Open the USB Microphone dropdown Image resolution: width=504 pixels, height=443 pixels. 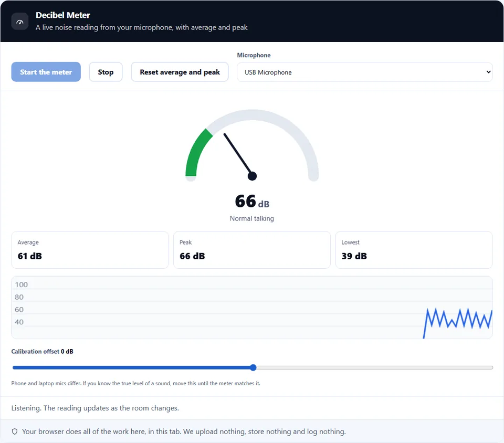[364, 72]
